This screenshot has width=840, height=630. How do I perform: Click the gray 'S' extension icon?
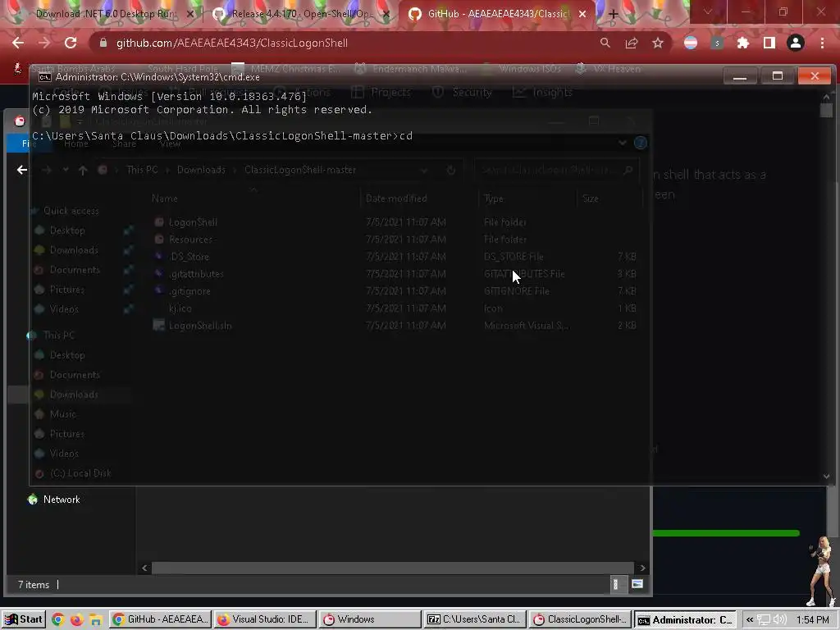pyautogui.click(x=717, y=43)
